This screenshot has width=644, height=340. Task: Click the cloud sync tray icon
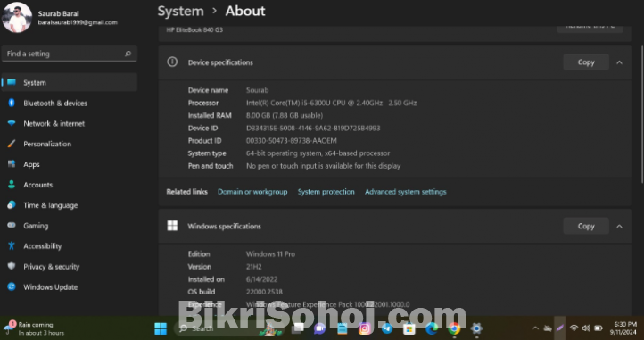(548, 328)
